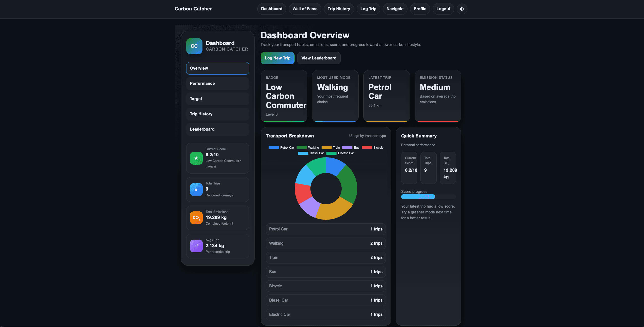
Task: Click the Petrol Car 1 trips row
Action: pyautogui.click(x=326, y=229)
